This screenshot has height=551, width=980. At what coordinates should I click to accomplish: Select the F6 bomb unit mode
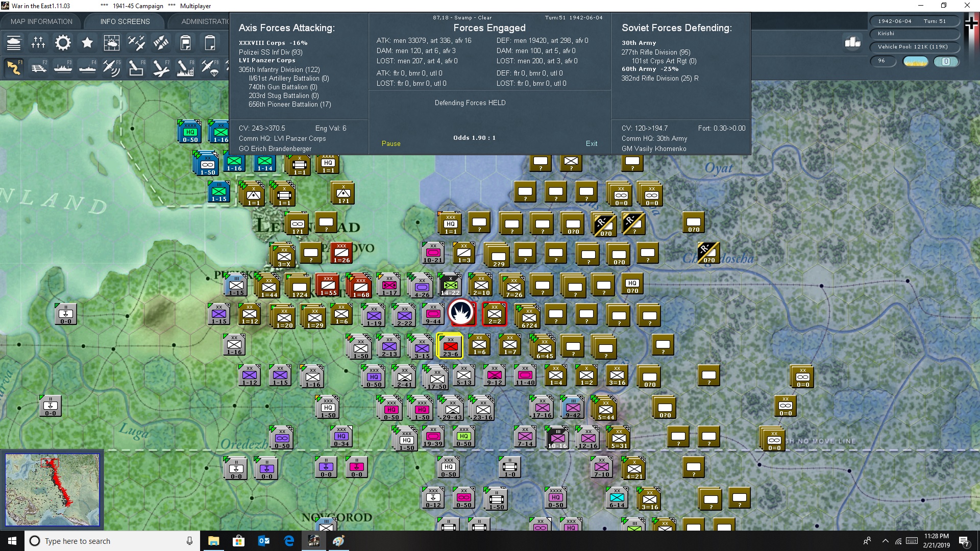(x=136, y=67)
